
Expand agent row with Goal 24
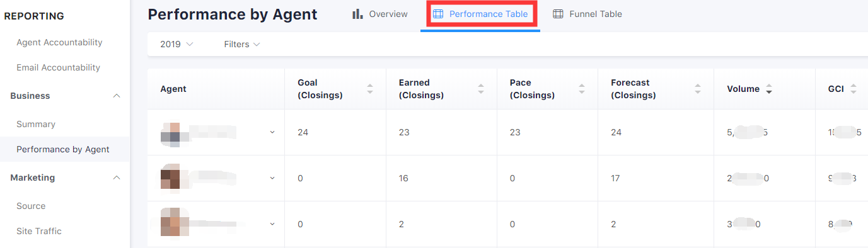coord(272,132)
